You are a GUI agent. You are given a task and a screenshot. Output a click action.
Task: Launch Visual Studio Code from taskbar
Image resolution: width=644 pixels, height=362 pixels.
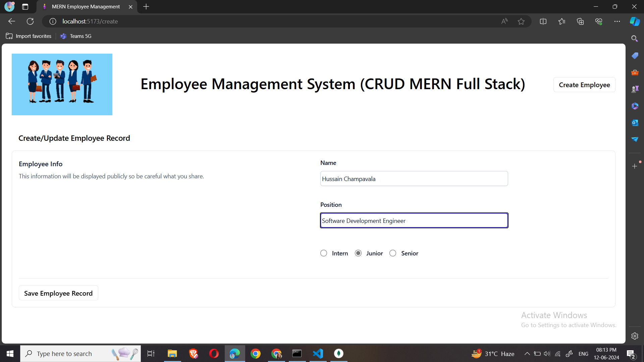pos(318,354)
